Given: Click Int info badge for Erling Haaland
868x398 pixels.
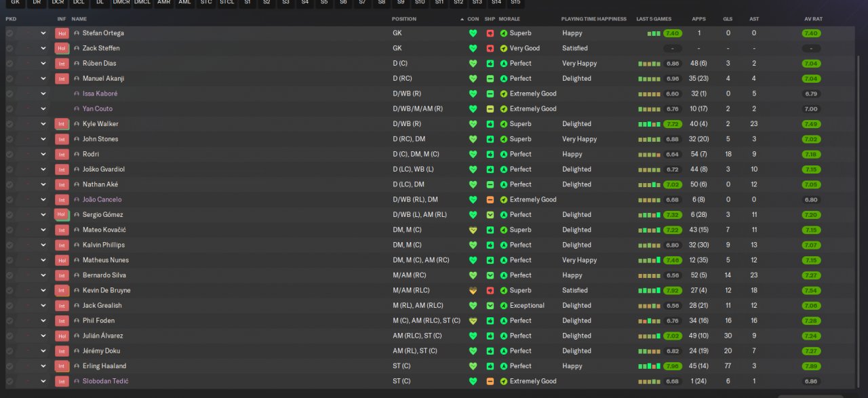Looking at the screenshot, I should [x=62, y=366].
